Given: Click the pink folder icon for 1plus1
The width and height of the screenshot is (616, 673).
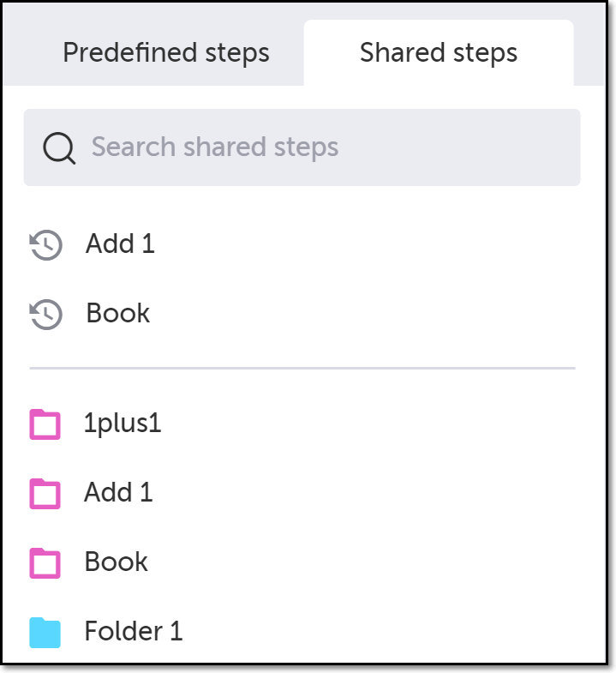Looking at the screenshot, I should point(45,424).
